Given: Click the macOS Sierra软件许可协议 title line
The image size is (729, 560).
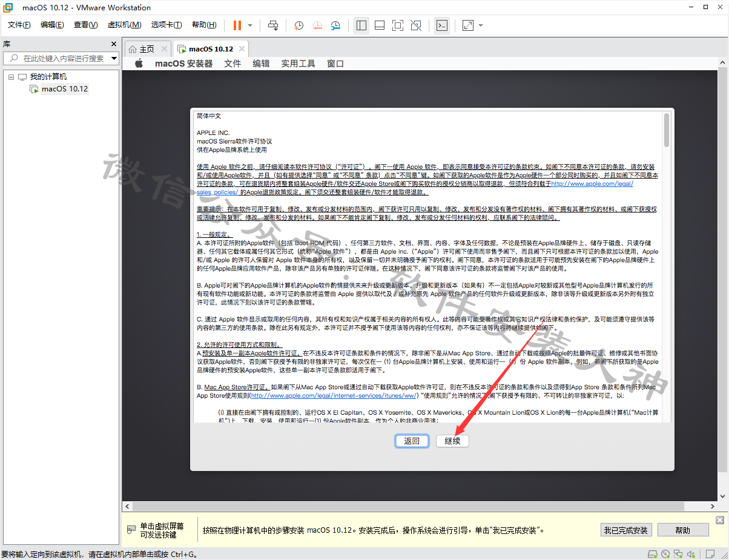Looking at the screenshot, I should 234,141.
